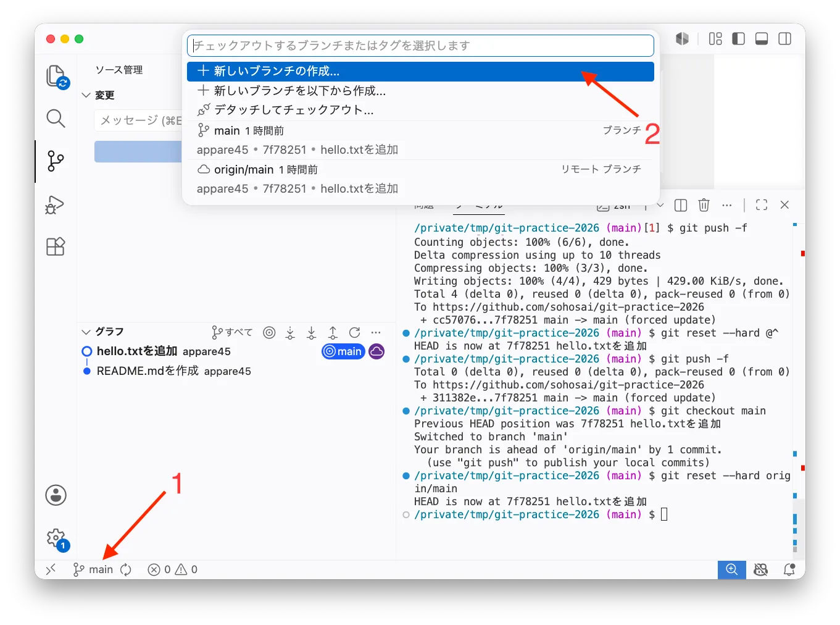Viewport: 840px width, 625px height.
Task: Open the Customize Layout icon
Action: (x=715, y=39)
